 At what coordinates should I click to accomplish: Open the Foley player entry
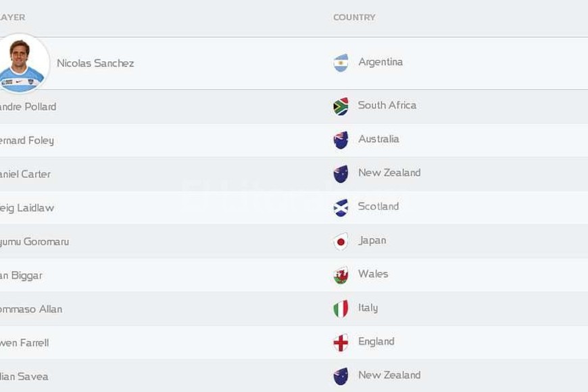(27, 140)
